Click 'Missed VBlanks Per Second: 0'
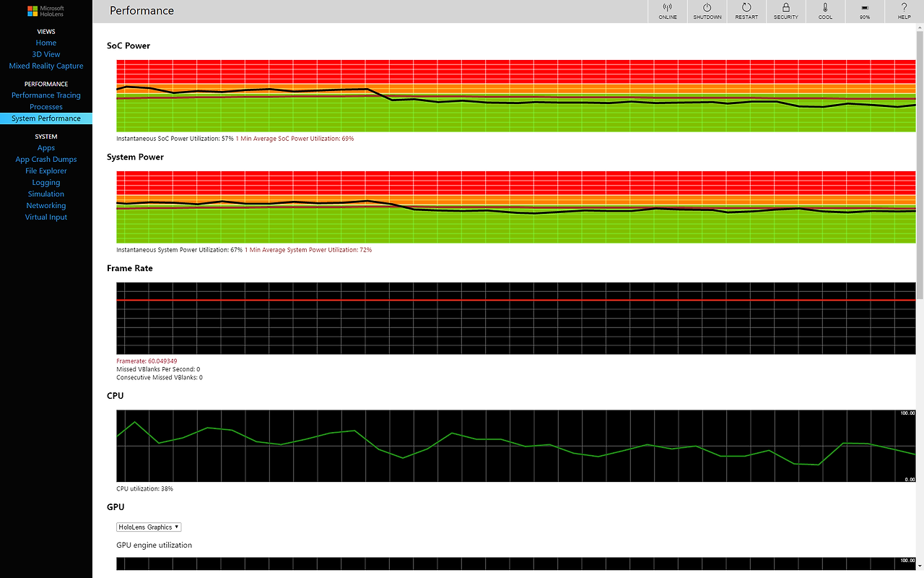The height and width of the screenshot is (578, 924). click(x=158, y=369)
